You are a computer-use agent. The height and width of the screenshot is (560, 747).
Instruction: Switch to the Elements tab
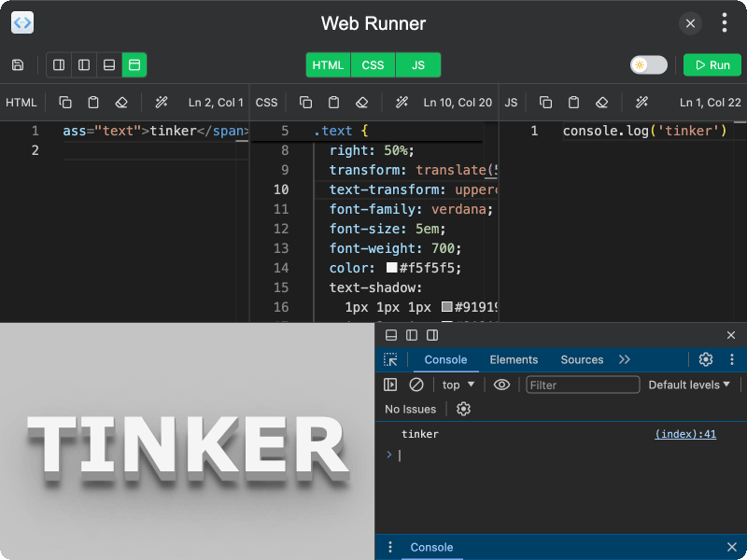coord(514,359)
